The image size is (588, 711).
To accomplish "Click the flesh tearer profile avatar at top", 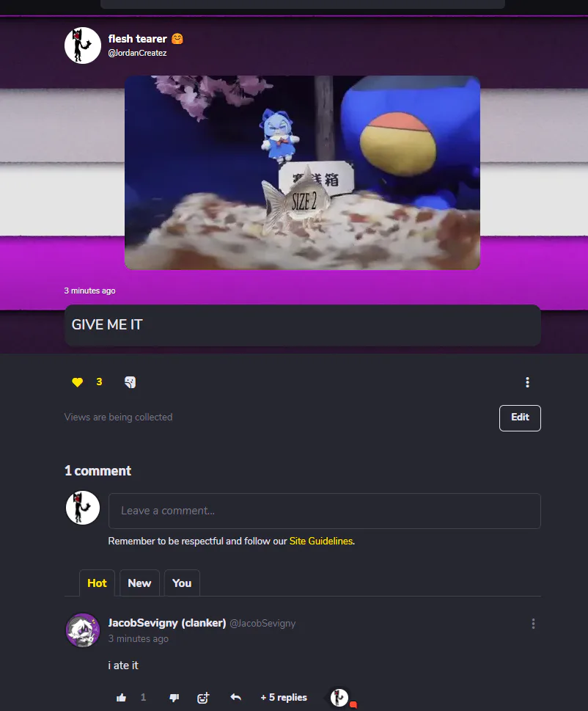I will 82,45.
